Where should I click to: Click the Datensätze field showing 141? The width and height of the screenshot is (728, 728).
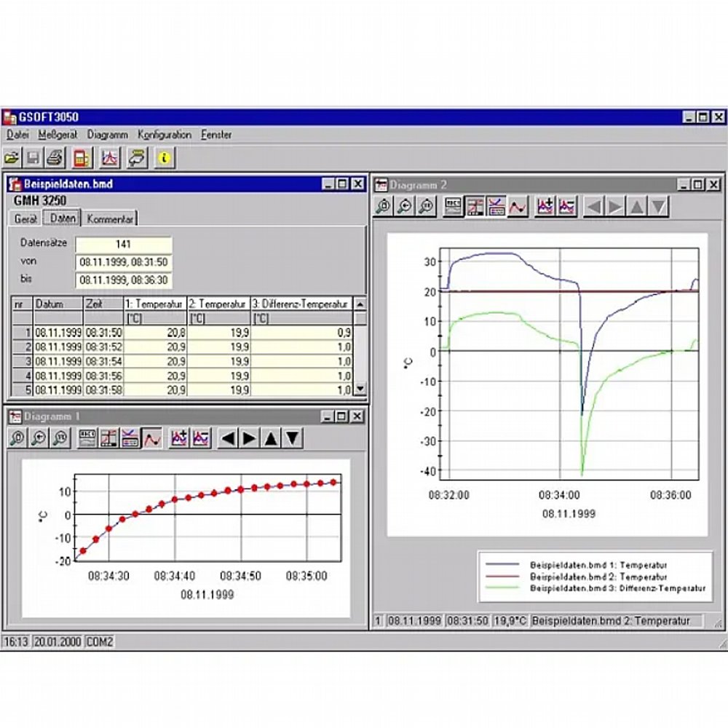click(124, 245)
